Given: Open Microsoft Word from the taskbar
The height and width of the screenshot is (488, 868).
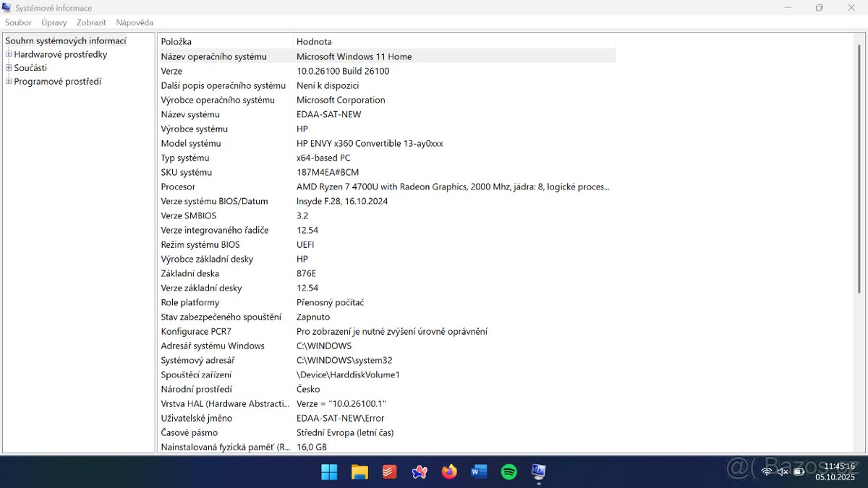Looking at the screenshot, I should tap(479, 471).
